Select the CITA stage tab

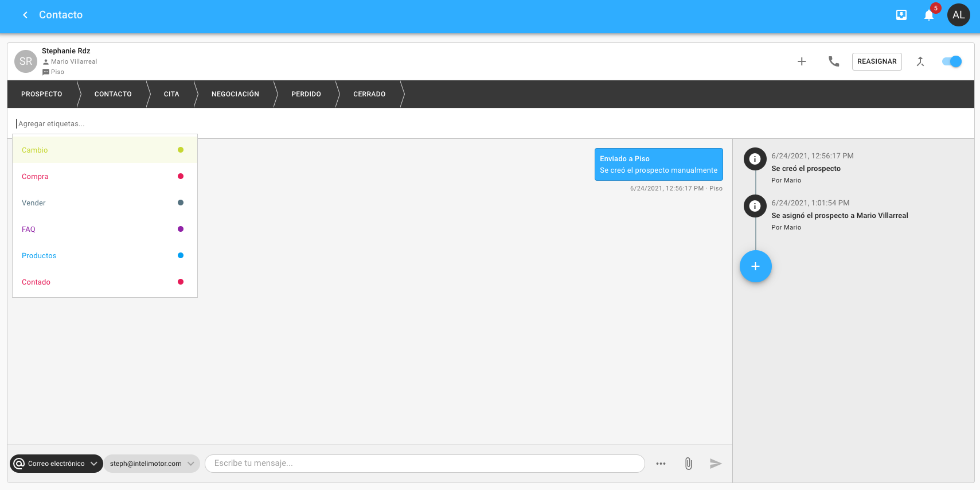[x=171, y=94]
